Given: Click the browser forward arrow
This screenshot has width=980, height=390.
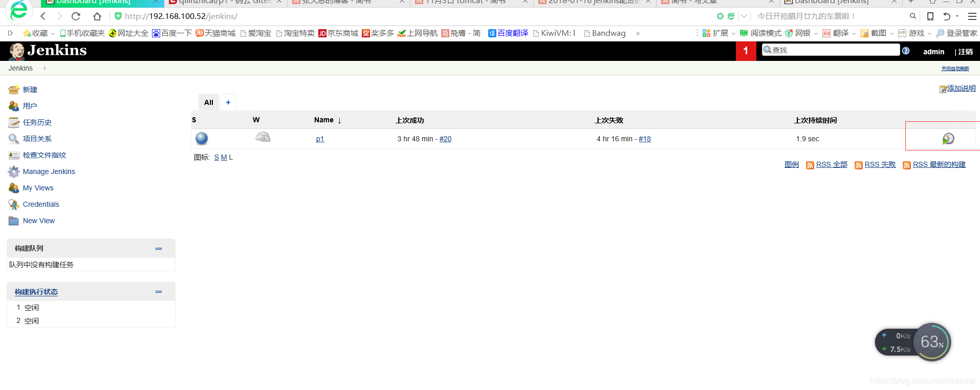Looking at the screenshot, I should tap(59, 16).
